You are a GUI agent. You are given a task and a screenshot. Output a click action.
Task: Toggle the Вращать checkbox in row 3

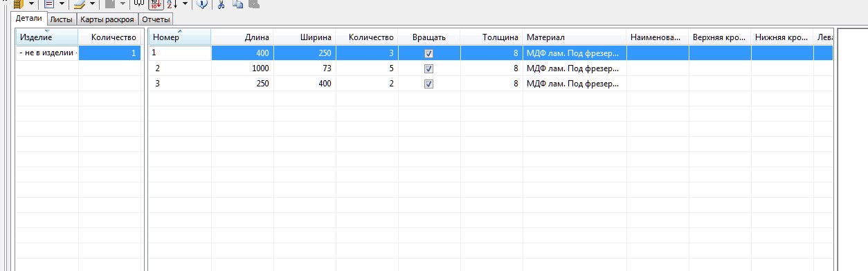(428, 84)
